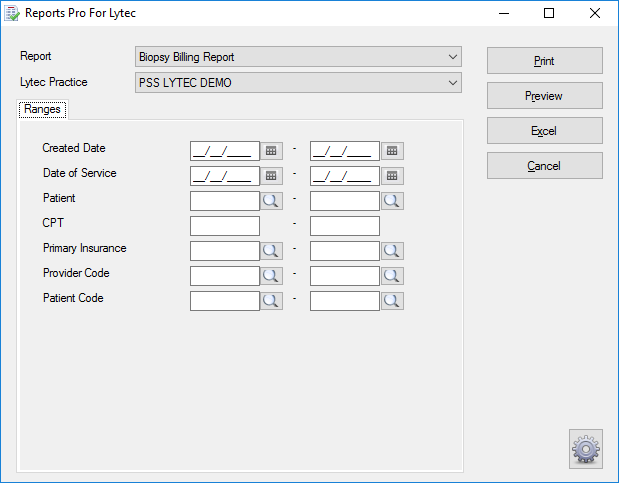Click the 'Primary Insurance' label
Image resolution: width=619 pixels, height=483 pixels.
84,248
